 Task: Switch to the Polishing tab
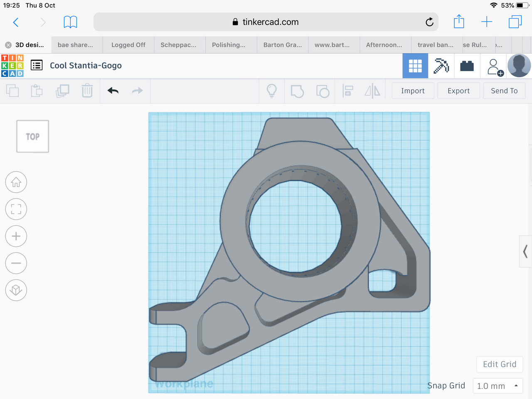(231, 45)
